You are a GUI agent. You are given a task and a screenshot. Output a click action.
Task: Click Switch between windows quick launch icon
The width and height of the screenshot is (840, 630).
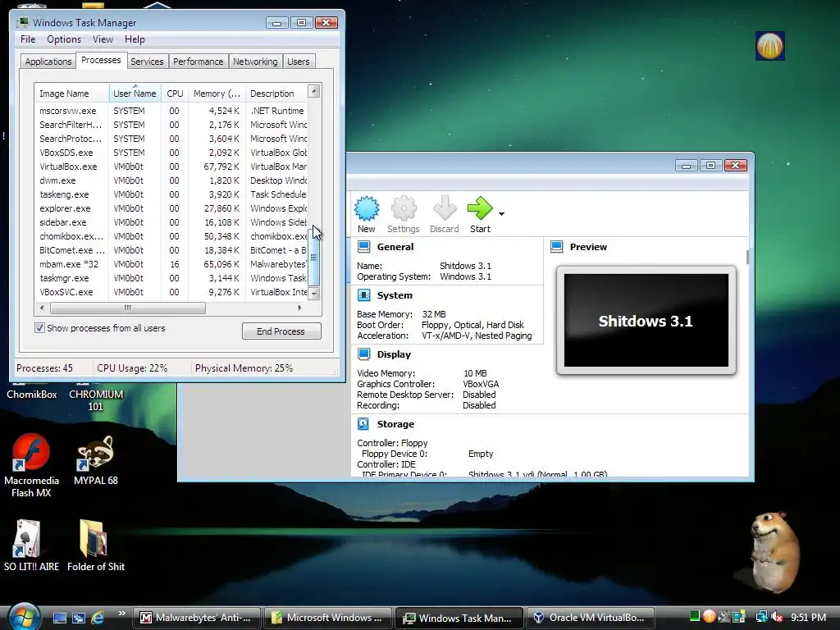(78, 618)
